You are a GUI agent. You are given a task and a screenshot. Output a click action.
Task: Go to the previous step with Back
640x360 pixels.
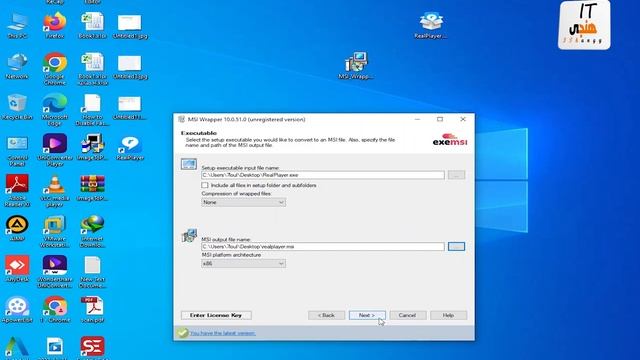pos(326,315)
